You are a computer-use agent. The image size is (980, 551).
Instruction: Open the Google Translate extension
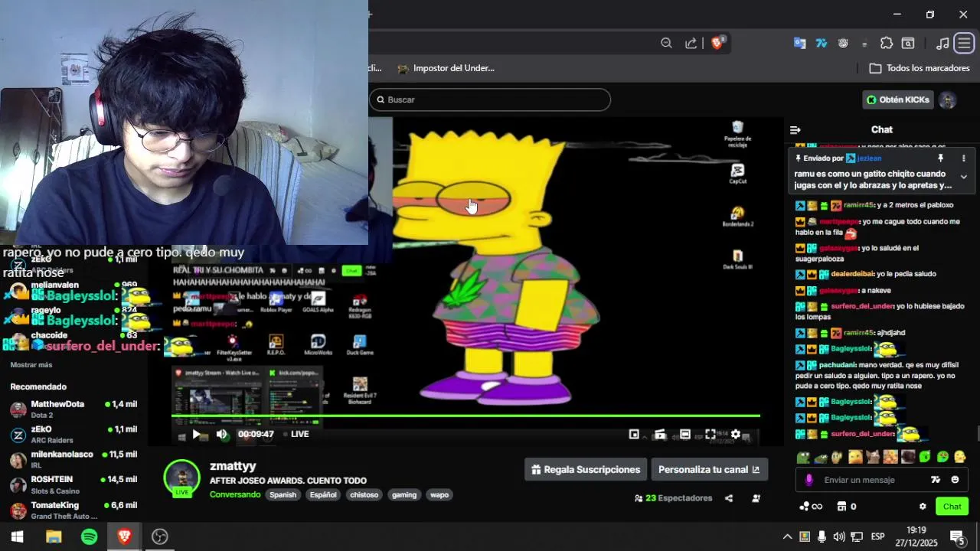point(799,44)
